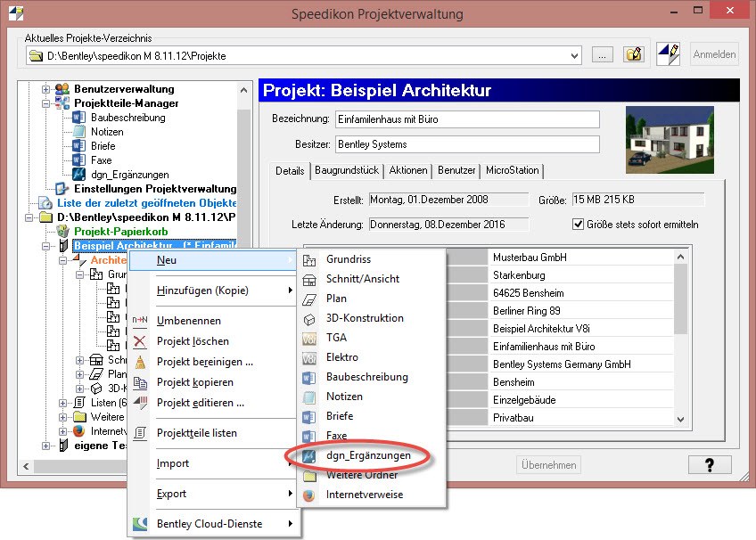The image size is (756, 540).
Task: Select the Details tab
Action: click(x=290, y=170)
